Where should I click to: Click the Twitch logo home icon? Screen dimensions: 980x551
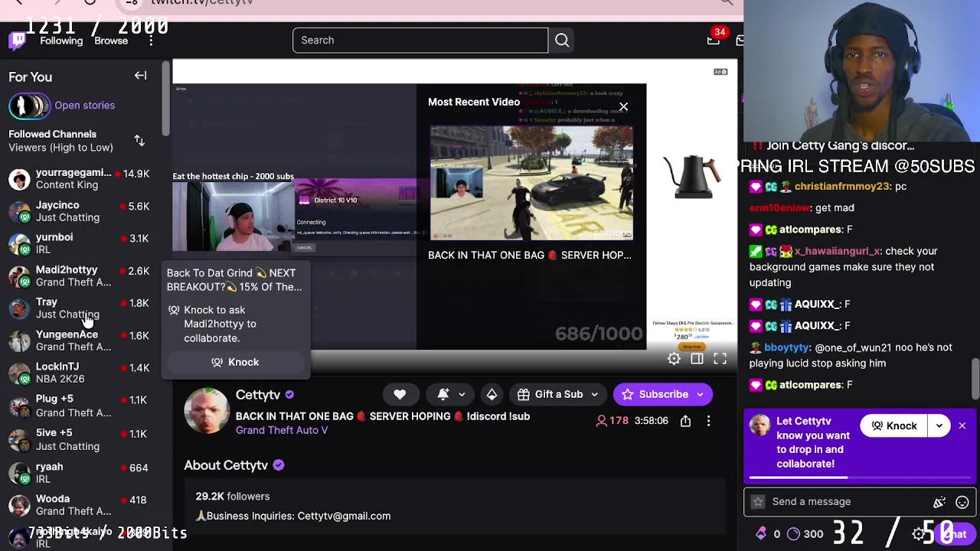pyautogui.click(x=18, y=41)
